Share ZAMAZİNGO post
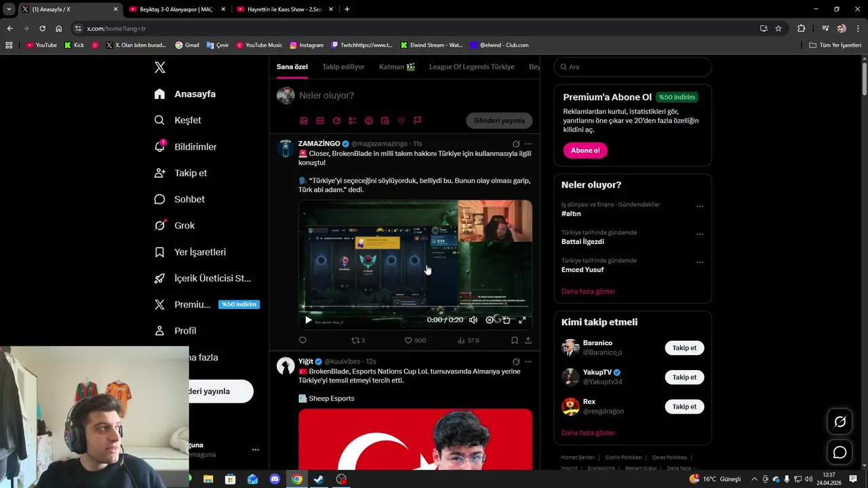 (x=528, y=340)
